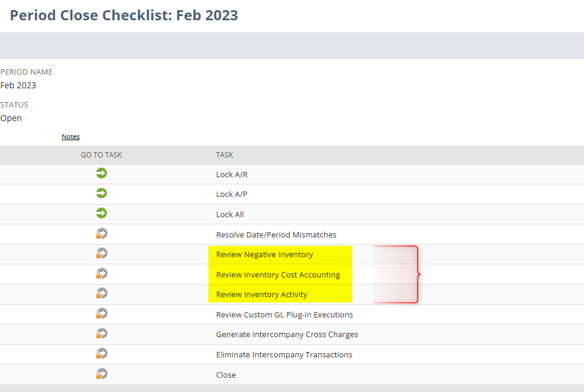
Task: Select the padlock icon for Review Inventory Cost Accounting
Action: (x=102, y=273)
